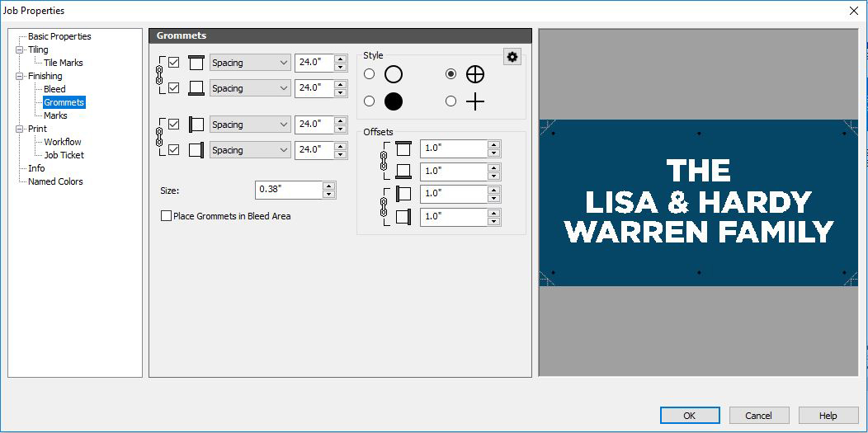Select Job Ticket under Print
Screen dimensions: 868x433
64,155
